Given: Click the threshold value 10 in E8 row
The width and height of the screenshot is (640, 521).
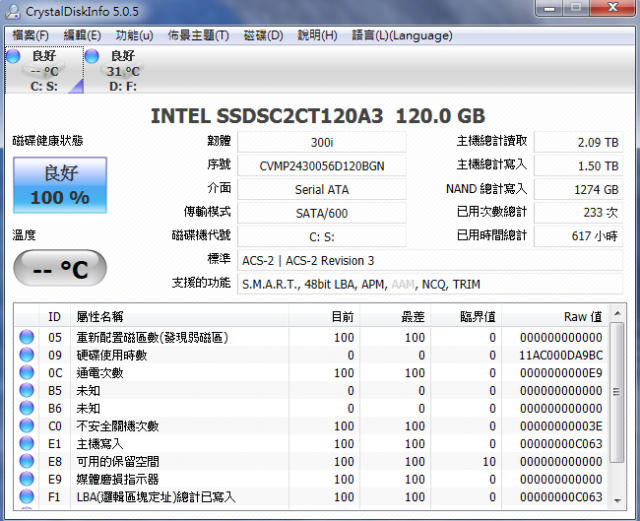Looking at the screenshot, I should [489, 461].
